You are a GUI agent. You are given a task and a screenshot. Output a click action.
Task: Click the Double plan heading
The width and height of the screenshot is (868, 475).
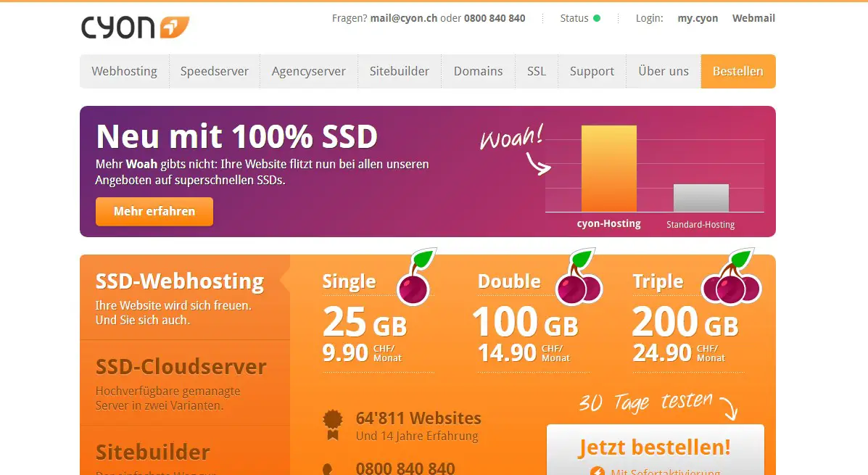[509, 281]
